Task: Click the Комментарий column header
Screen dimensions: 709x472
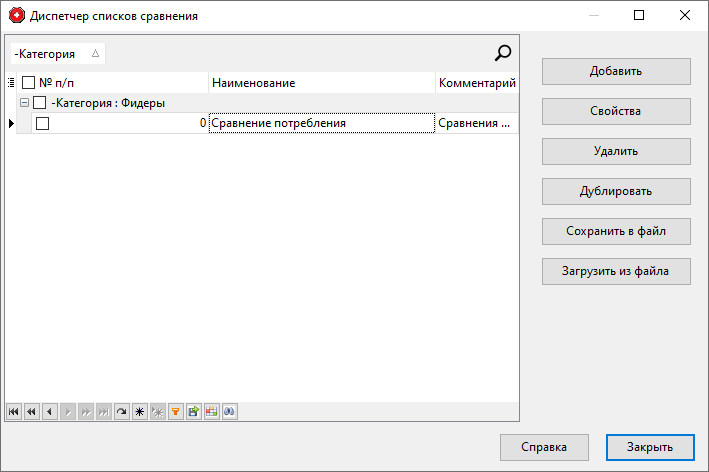Action: tap(477, 83)
